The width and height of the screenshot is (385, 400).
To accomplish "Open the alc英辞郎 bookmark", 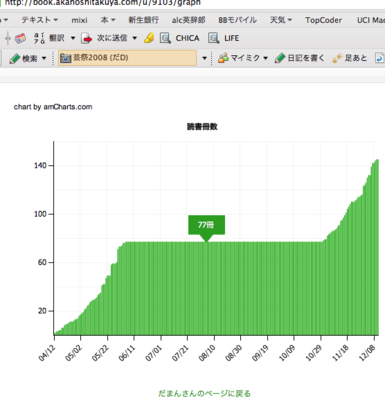I will (x=188, y=20).
